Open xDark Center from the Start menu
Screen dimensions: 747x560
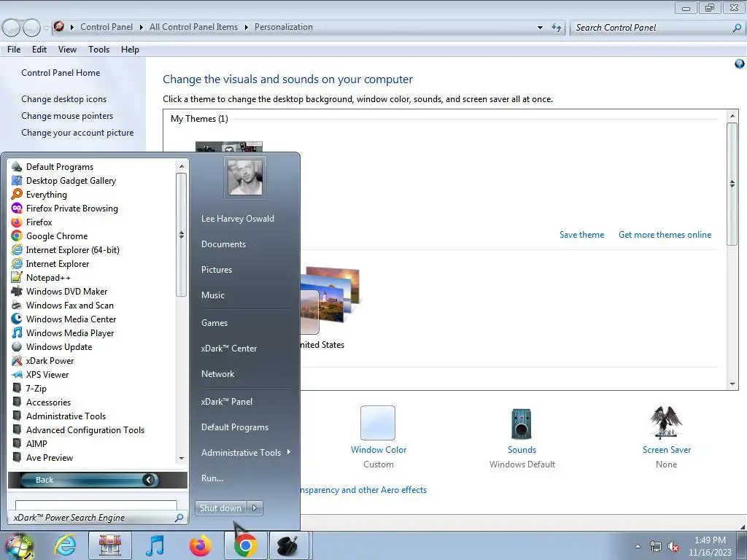coord(228,348)
